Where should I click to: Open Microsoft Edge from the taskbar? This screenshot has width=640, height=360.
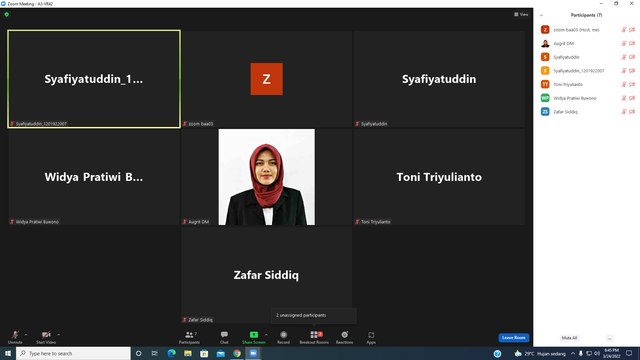(171, 353)
